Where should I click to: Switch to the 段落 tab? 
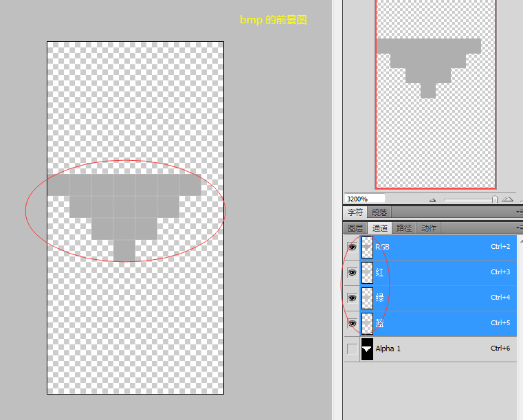(379, 212)
